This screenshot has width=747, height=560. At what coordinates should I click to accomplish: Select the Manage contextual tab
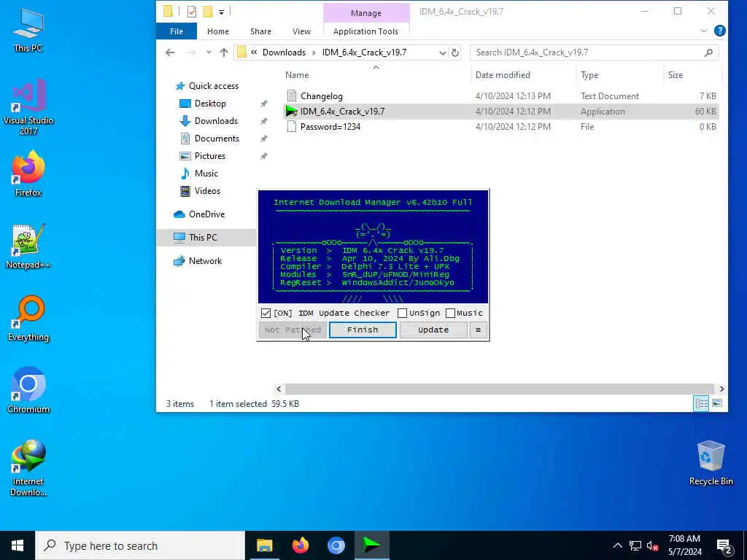pyautogui.click(x=366, y=13)
